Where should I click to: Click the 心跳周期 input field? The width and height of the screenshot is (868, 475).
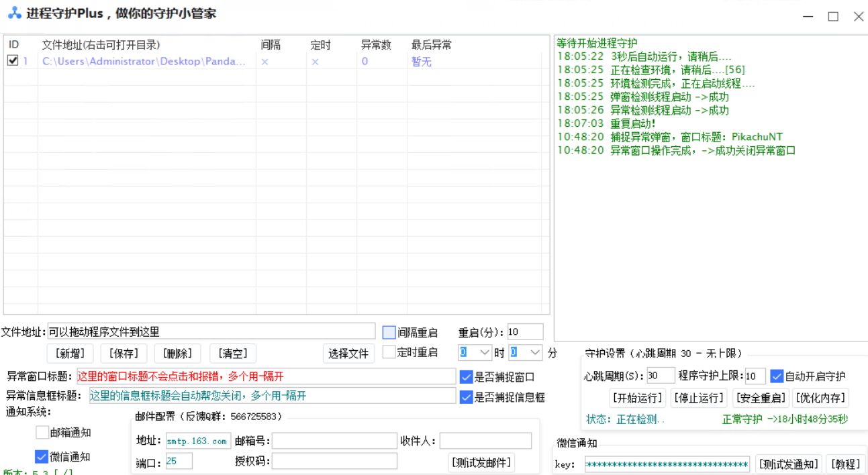tap(661, 376)
